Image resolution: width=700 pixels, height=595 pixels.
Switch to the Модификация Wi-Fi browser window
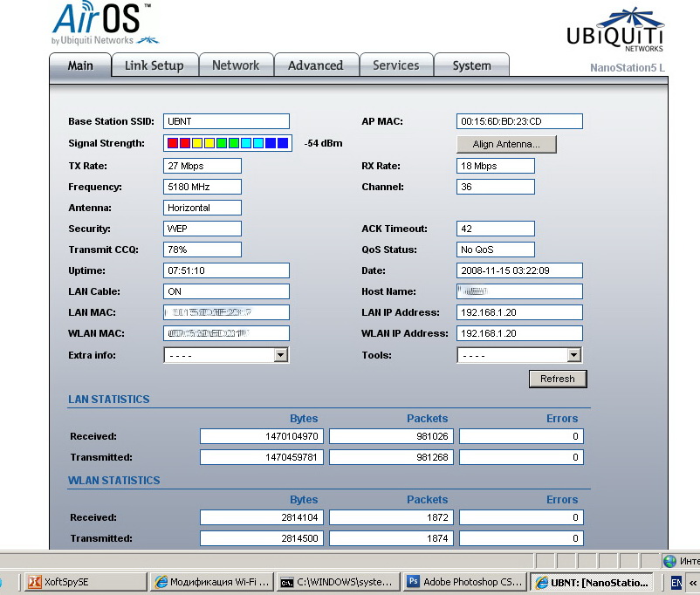click(211, 582)
